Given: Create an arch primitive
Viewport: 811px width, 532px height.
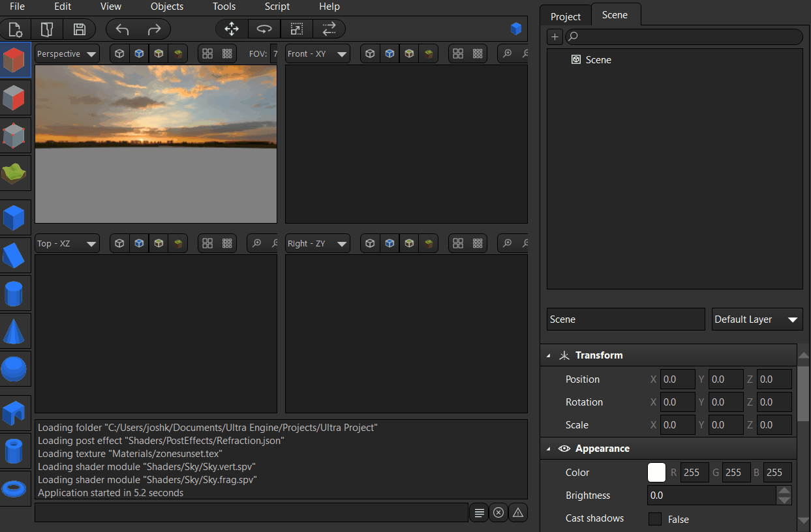Looking at the screenshot, I should coord(16,412).
